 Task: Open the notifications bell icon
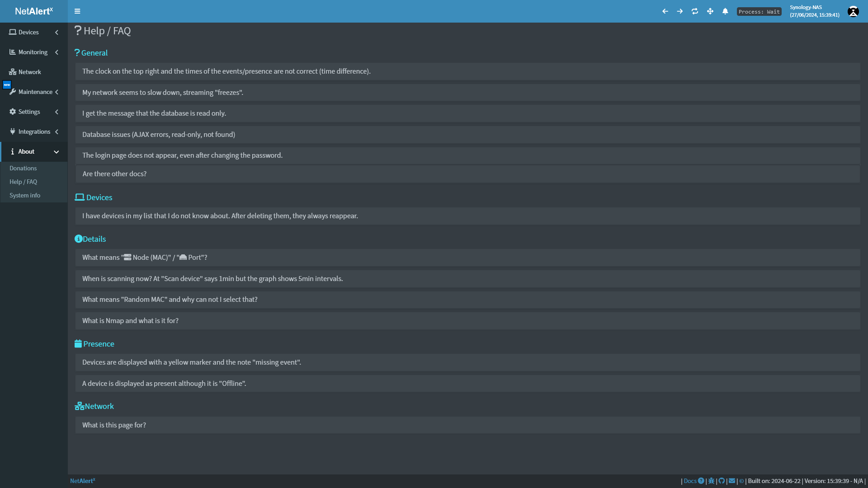click(725, 11)
